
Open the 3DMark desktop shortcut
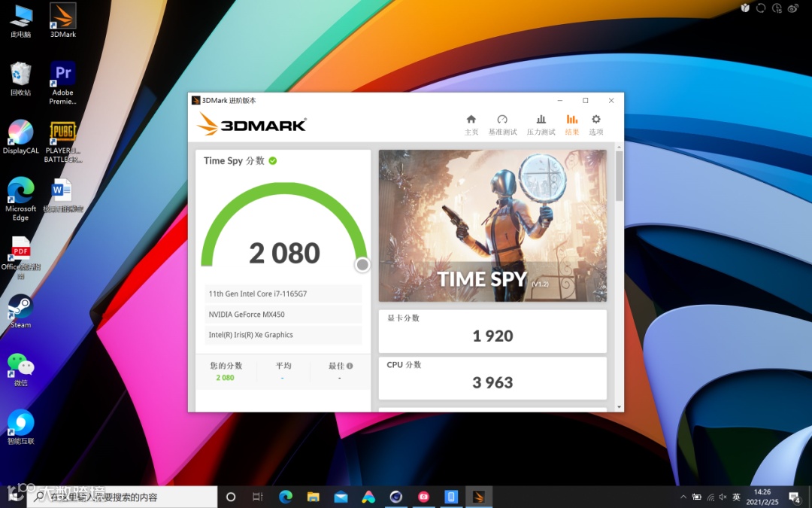click(x=63, y=21)
